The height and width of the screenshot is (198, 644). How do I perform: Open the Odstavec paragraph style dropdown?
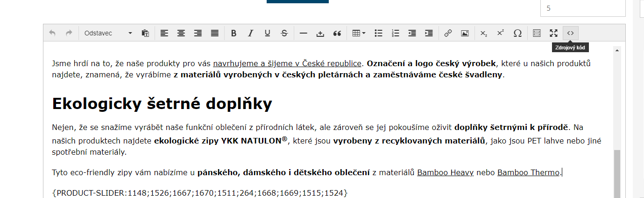(x=108, y=33)
